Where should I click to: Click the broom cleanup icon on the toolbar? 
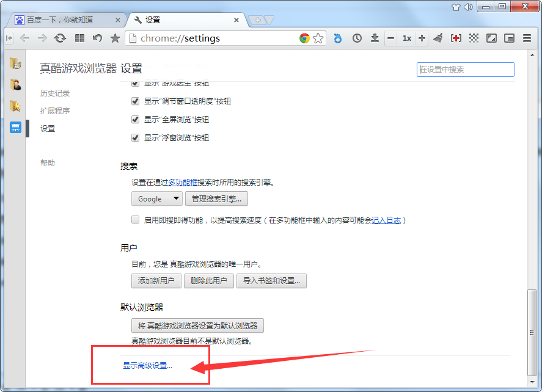[x=438, y=38]
